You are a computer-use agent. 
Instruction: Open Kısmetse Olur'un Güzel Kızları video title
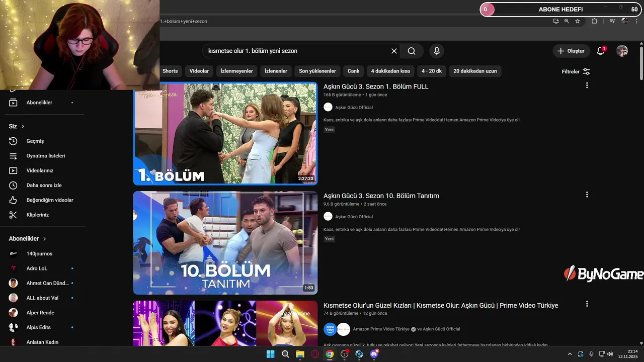(441, 305)
